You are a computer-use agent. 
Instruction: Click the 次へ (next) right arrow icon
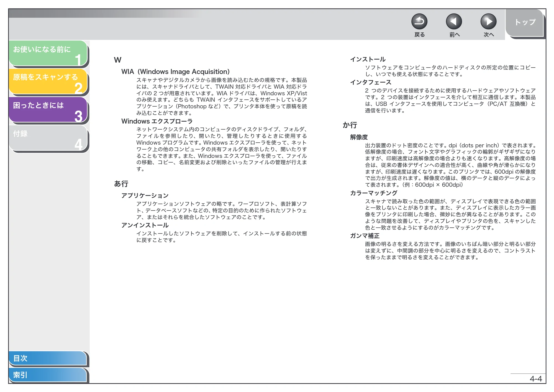pyautogui.click(x=488, y=21)
